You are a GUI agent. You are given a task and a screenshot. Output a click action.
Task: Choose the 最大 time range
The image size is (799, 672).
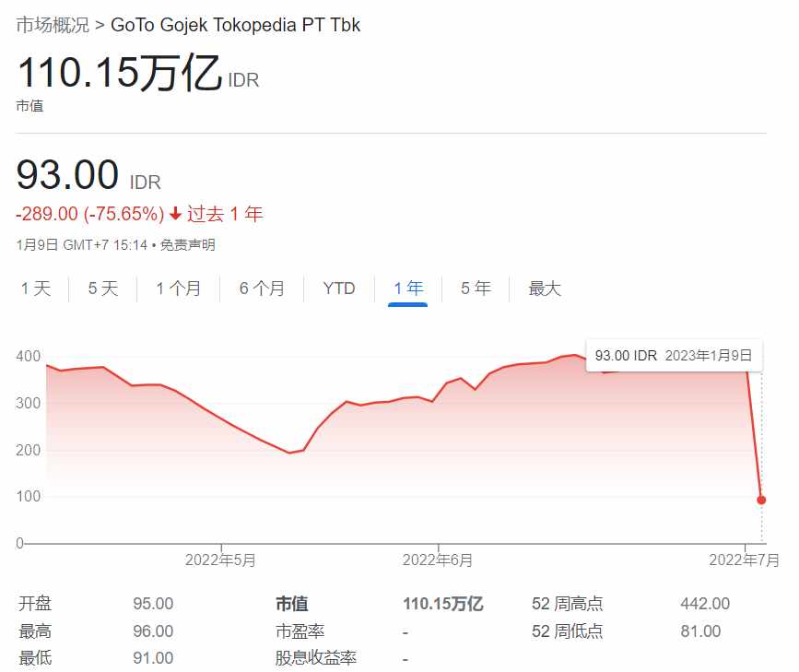(x=545, y=289)
